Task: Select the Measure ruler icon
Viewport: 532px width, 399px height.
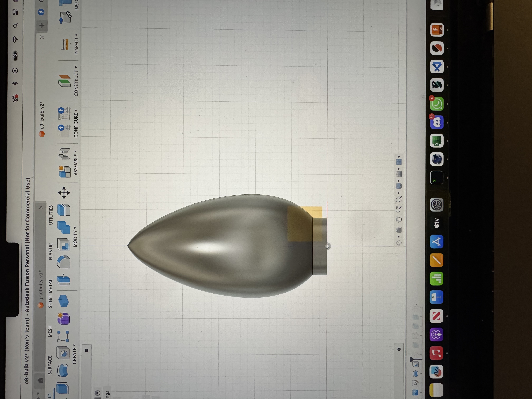Action: tap(65, 44)
